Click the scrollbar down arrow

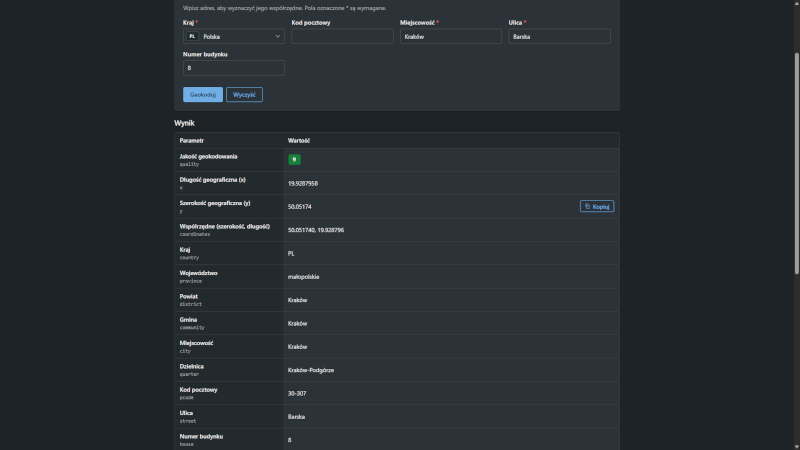pyautogui.click(x=796, y=446)
